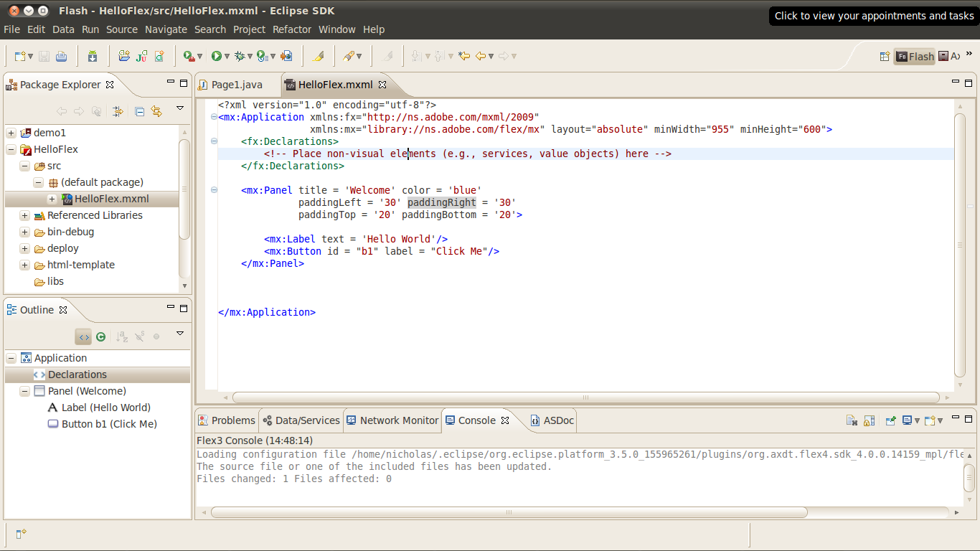980x551 pixels.
Task: Click the New wizard toolbar icon
Action: point(21,56)
